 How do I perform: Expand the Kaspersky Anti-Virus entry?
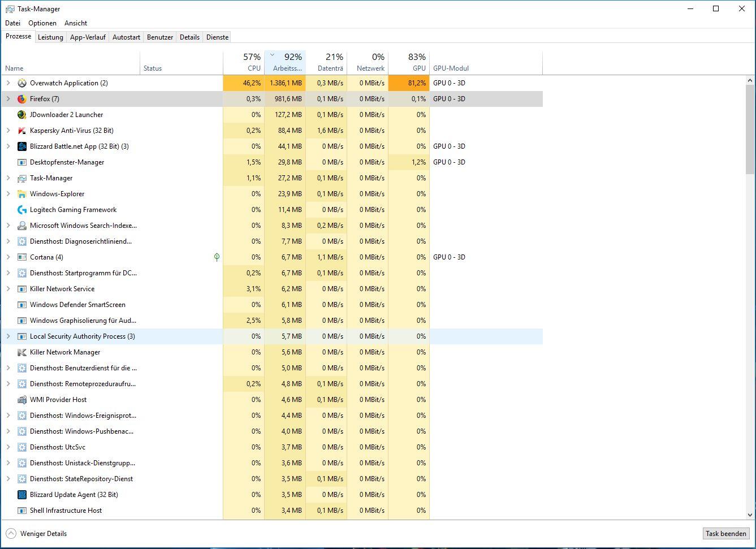coord(8,131)
